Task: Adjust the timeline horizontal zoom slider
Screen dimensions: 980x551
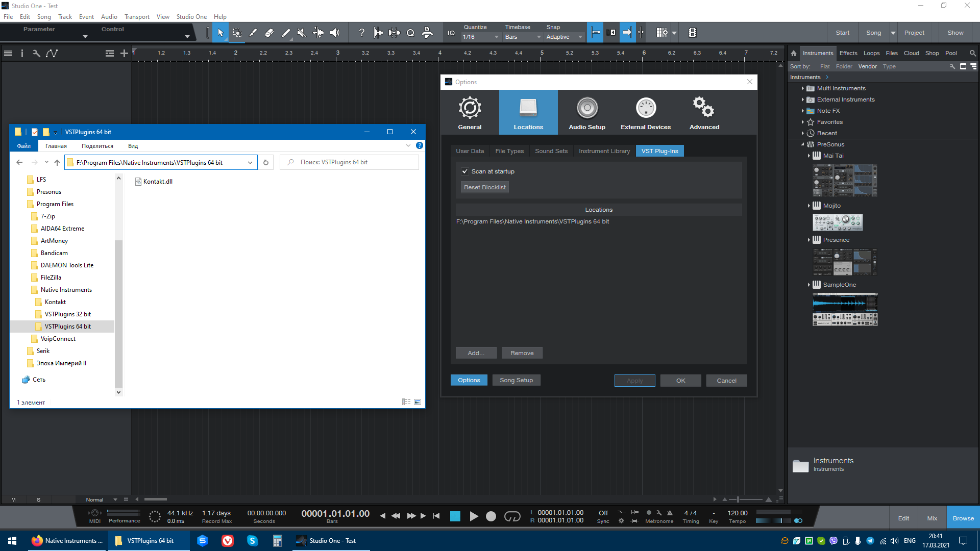Action: click(738, 499)
